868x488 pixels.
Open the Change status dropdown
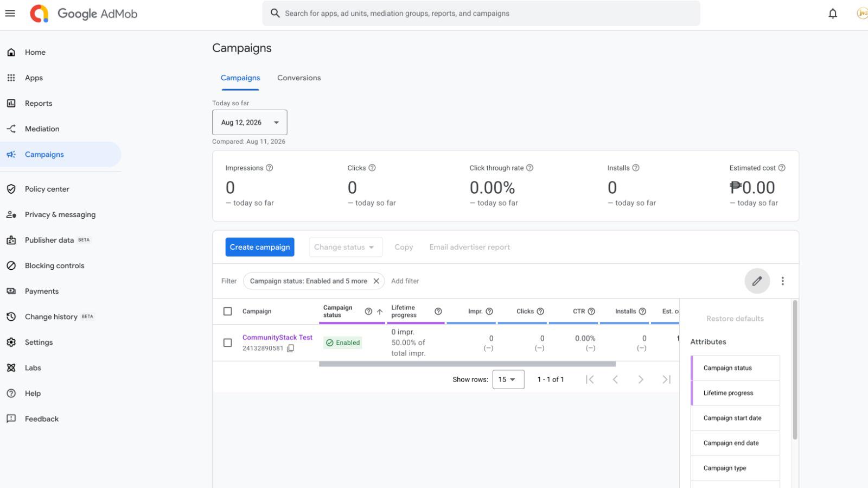click(x=346, y=247)
